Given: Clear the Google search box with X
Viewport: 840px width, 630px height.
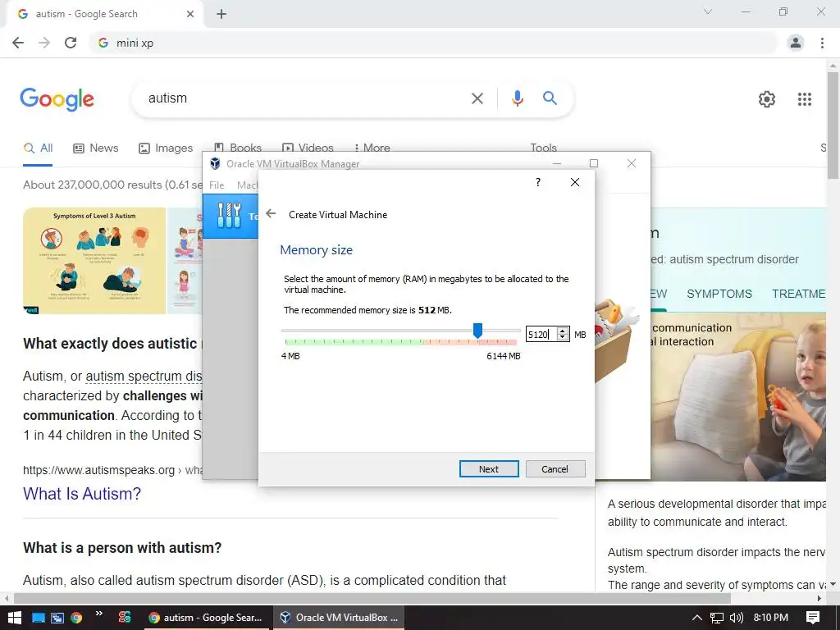Looking at the screenshot, I should click(477, 98).
